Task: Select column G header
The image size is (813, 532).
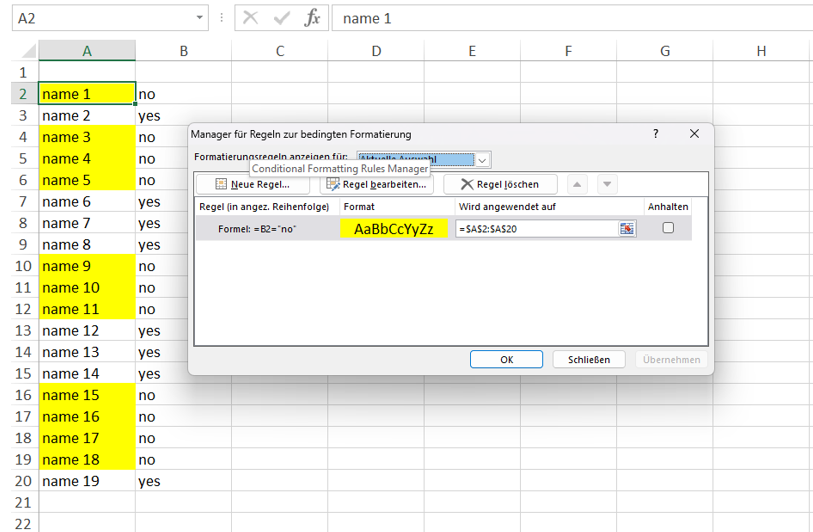Action: click(x=665, y=51)
